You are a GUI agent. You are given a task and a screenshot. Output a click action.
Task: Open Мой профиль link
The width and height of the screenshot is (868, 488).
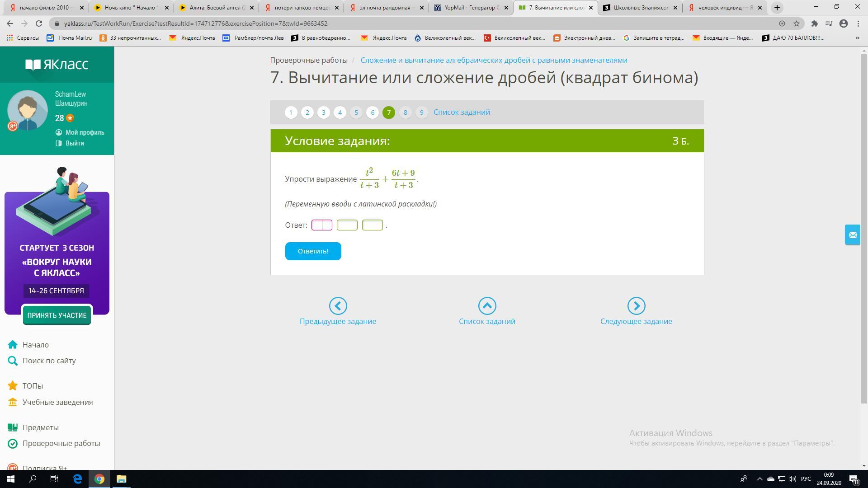(85, 132)
